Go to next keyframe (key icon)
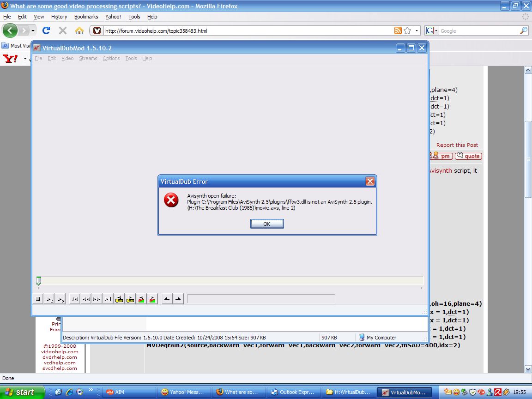Viewport: 532px width, 399px height. coord(130,299)
